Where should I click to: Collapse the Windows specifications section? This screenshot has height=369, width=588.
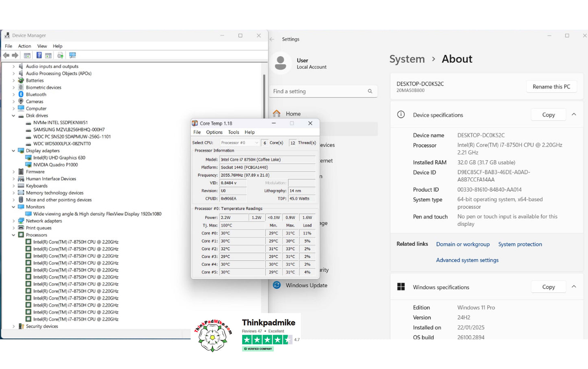tap(574, 287)
